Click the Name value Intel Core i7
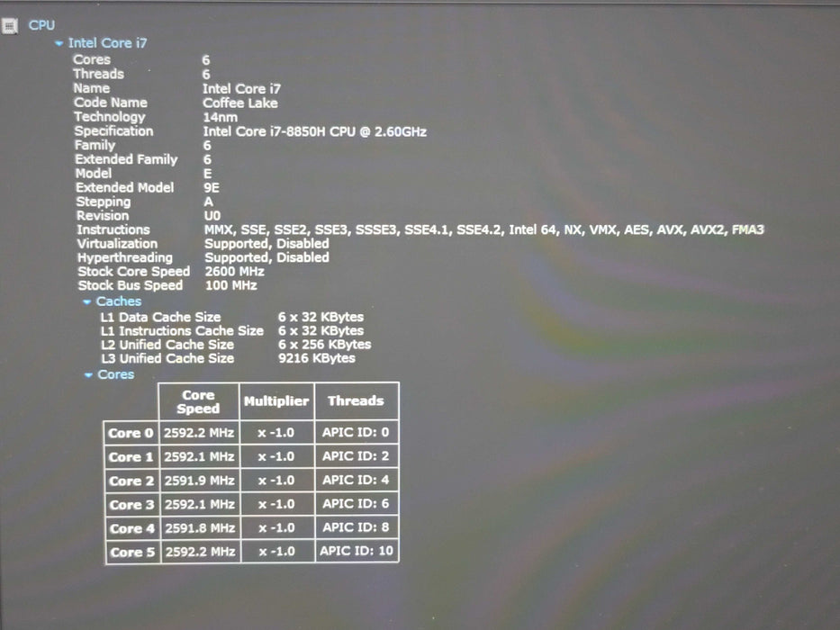Screen dimensions: 840x630 [x=241, y=89]
